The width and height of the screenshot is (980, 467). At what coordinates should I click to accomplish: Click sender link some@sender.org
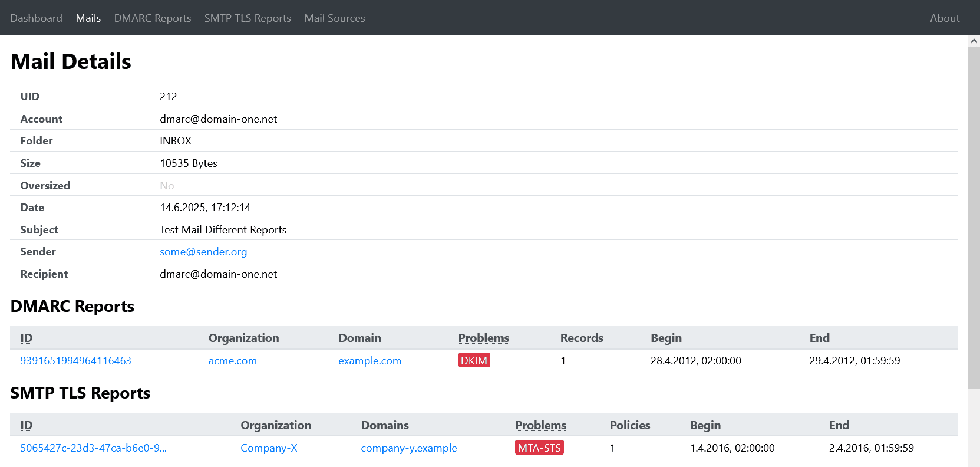point(203,252)
